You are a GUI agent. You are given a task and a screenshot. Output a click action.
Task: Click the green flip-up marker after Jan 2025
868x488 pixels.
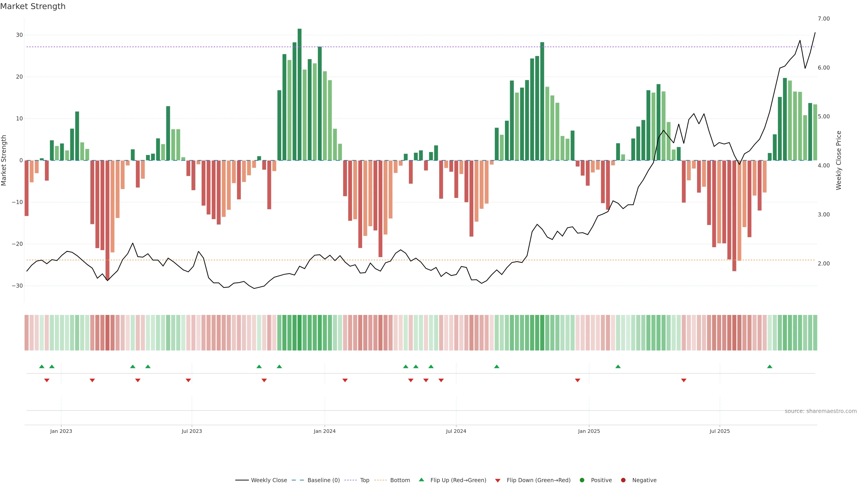coord(618,366)
